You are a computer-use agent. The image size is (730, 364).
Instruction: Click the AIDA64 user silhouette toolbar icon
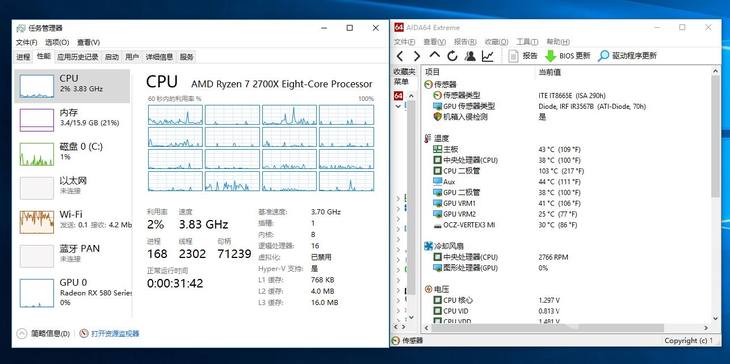tap(470, 56)
